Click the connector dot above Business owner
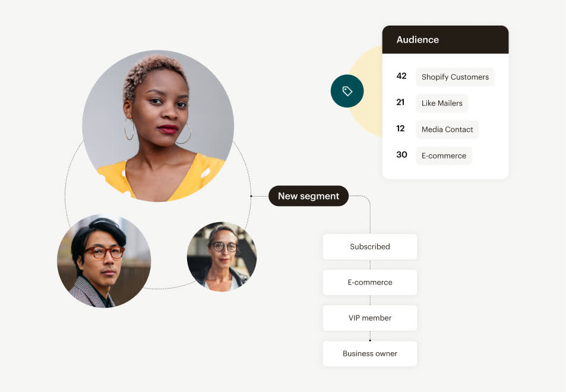 coord(370,340)
